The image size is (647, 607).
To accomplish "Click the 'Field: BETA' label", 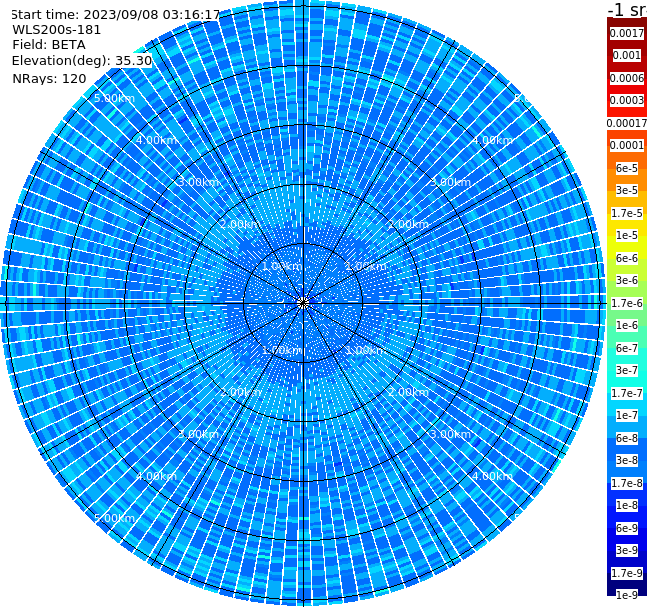I will pos(49,45).
